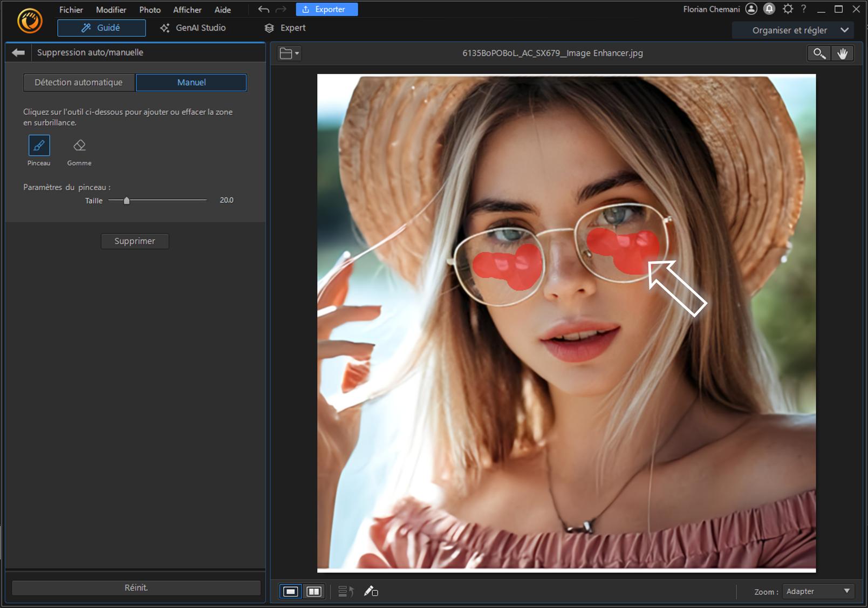Switch to the GenAI Studio tab
868x608 pixels.
point(193,28)
